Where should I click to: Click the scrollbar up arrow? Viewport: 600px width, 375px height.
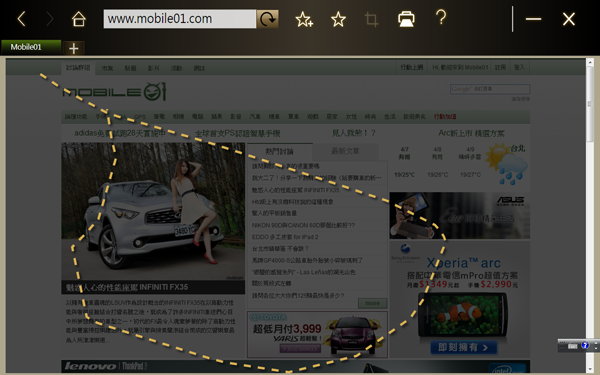tap(590, 62)
